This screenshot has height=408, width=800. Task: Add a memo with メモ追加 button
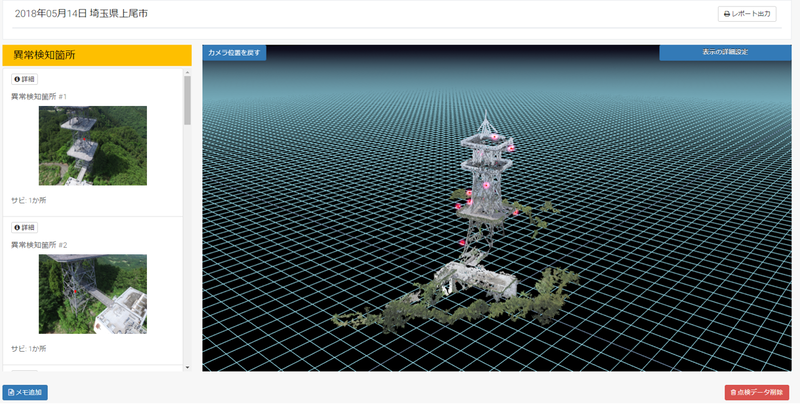point(25,393)
